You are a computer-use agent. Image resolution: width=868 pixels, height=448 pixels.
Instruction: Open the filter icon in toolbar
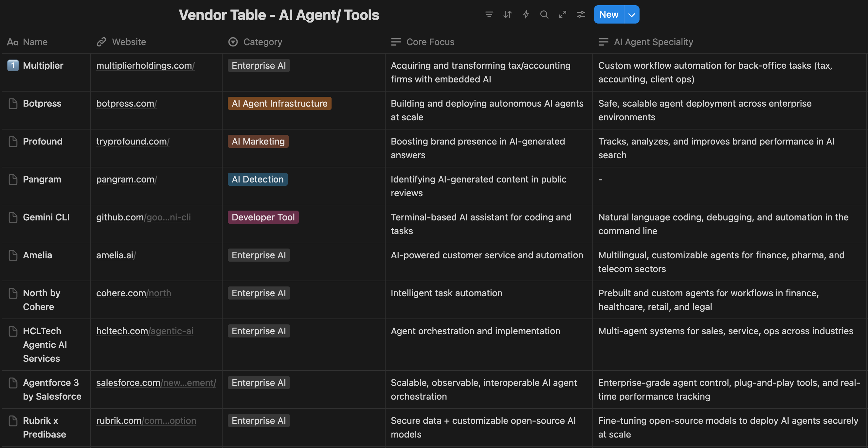point(489,14)
